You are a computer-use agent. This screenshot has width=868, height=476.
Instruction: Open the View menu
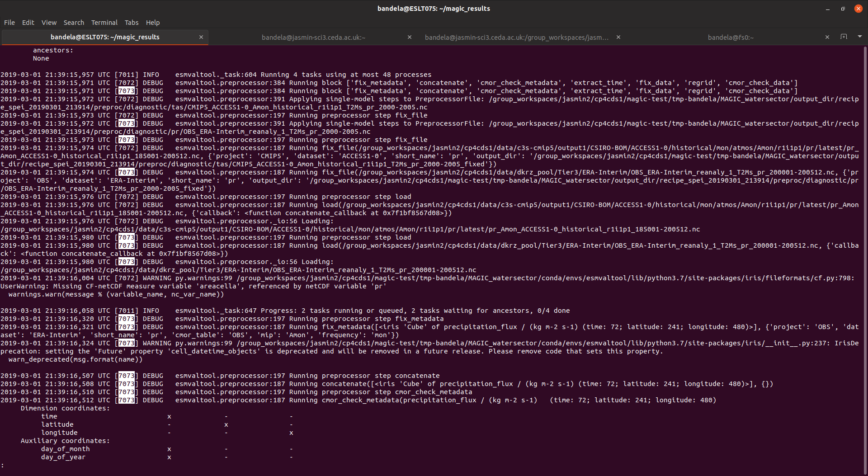click(x=49, y=23)
